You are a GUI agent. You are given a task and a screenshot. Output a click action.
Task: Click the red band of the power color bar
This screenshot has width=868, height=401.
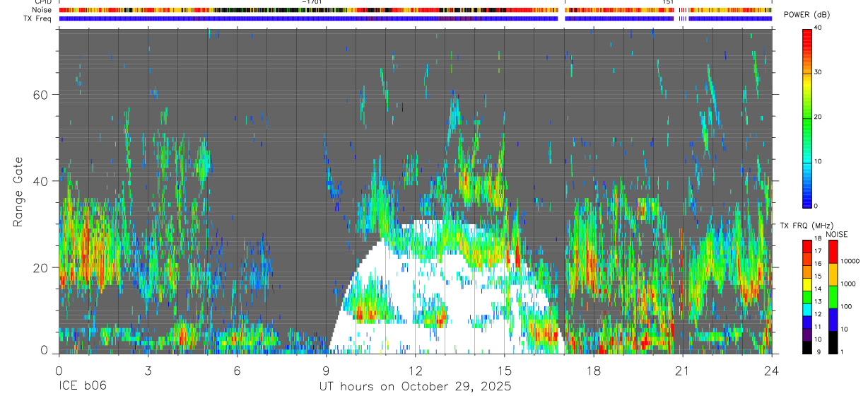[x=807, y=40]
